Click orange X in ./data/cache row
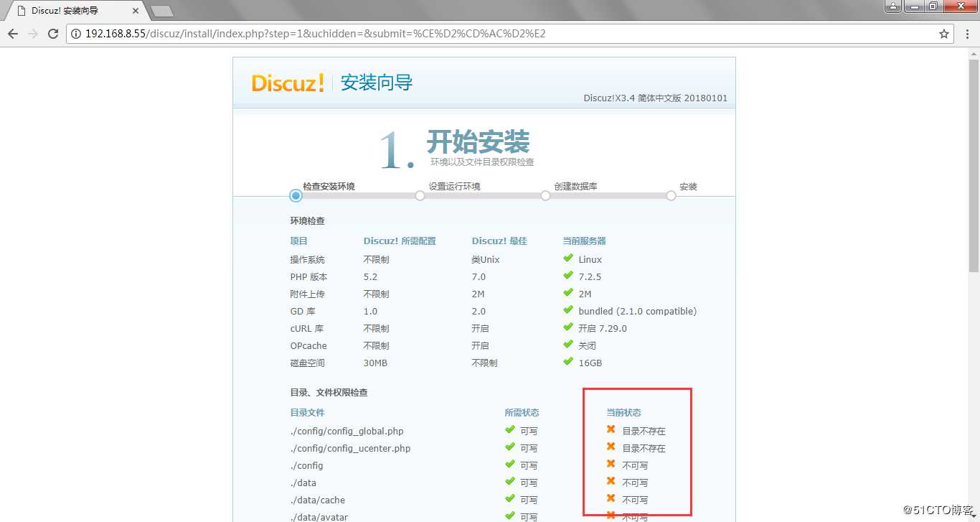This screenshot has width=980, height=522. pyautogui.click(x=611, y=498)
